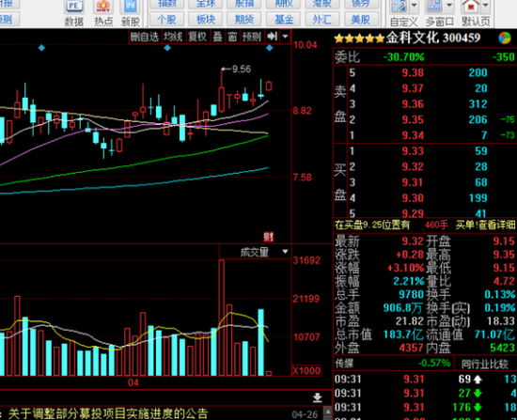Screen dimensions: 517x420
Task: Toggle the 均线 moving average display
Action: click(174, 37)
